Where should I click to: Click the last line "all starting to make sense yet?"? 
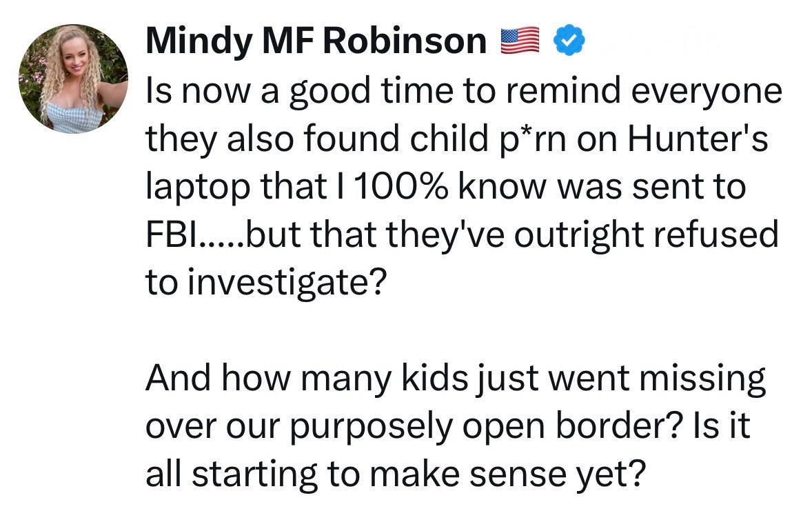[x=395, y=474]
